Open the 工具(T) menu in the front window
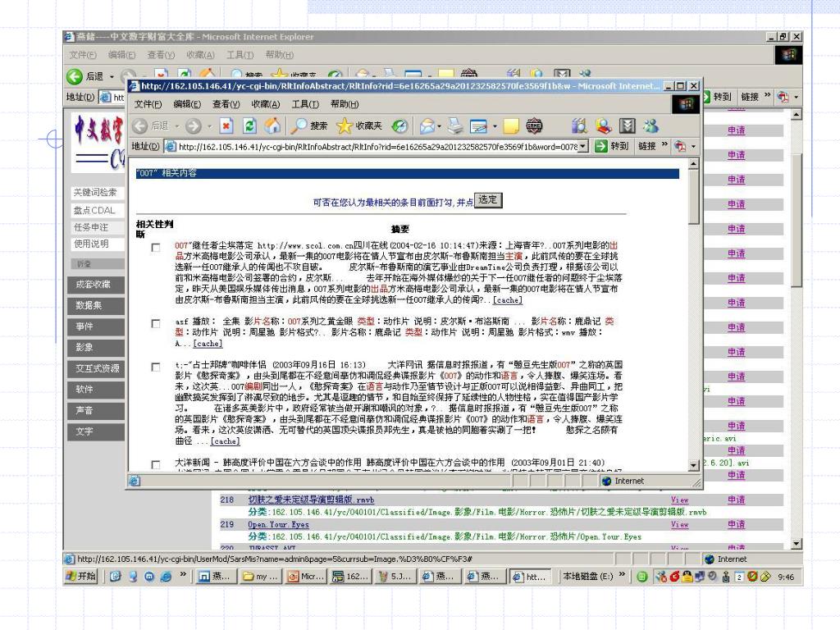This screenshot has width=840, height=630. point(305,104)
